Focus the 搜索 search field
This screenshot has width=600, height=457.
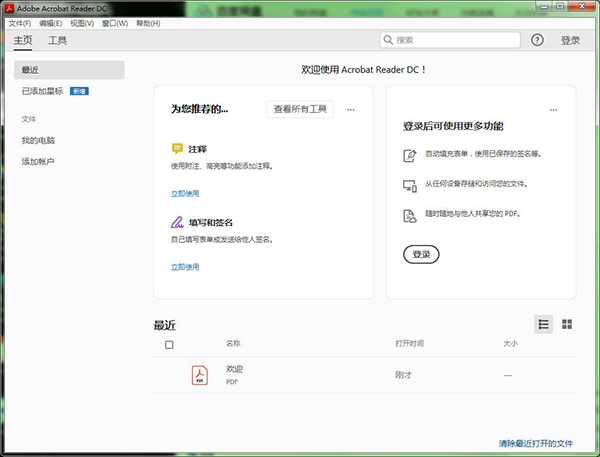tap(450, 40)
